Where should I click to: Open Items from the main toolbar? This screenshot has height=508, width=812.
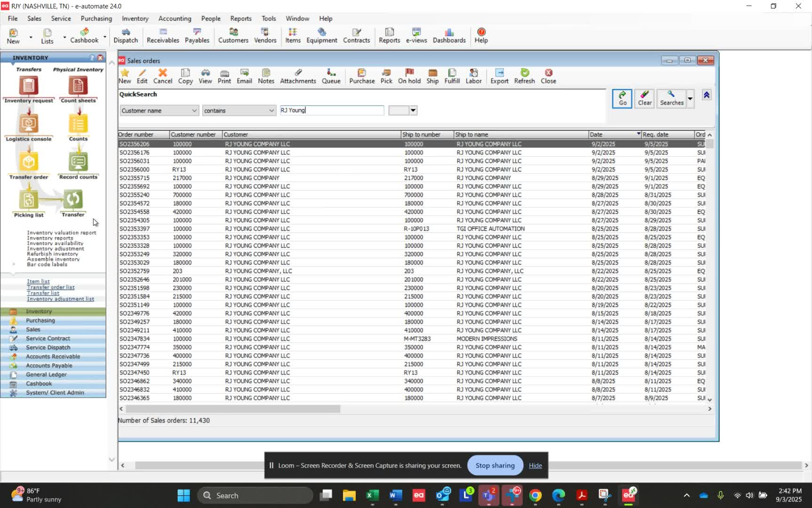point(293,36)
